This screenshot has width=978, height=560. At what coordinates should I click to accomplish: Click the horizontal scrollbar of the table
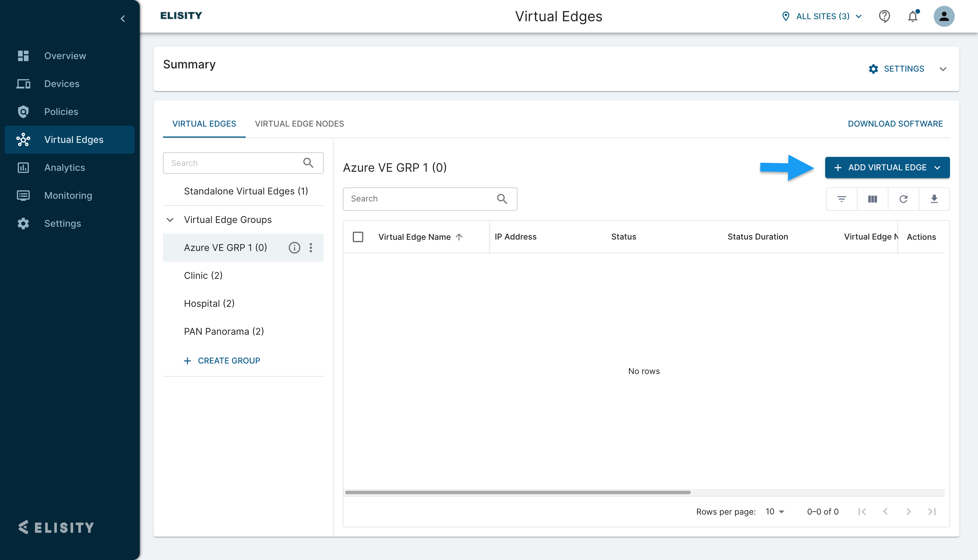(x=518, y=492)
